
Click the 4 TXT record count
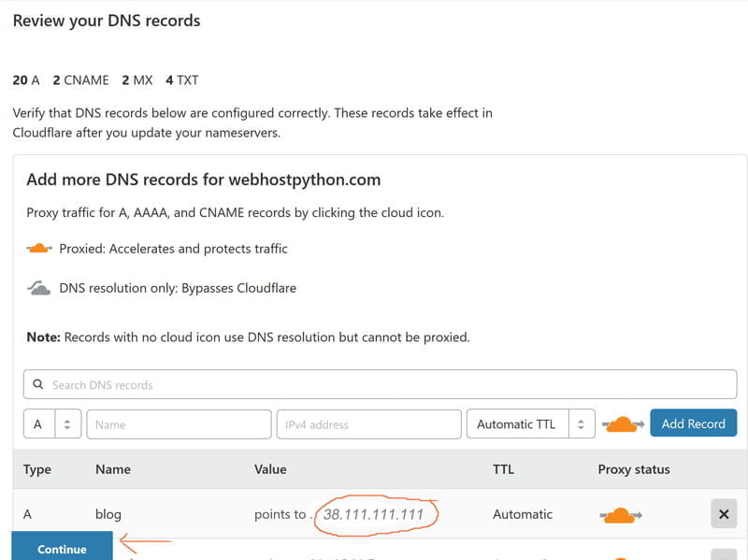pos(181,80)
